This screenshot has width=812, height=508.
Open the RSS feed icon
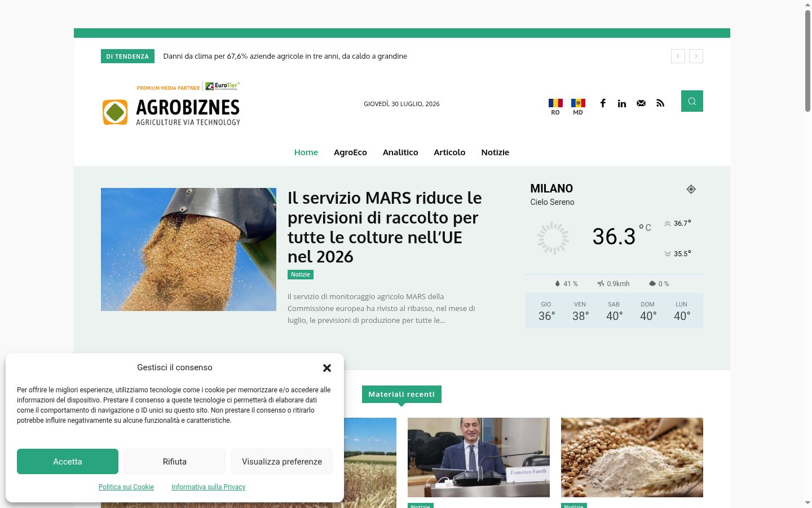point(660,103)
